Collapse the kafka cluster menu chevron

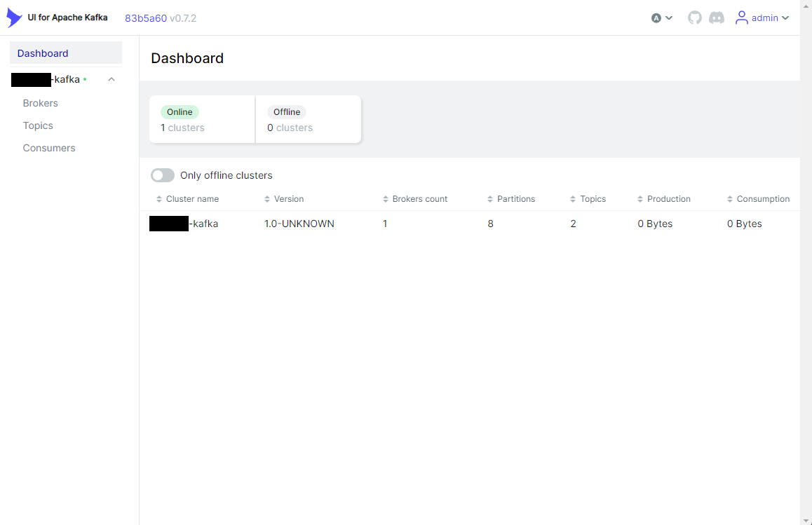point(111,79)
